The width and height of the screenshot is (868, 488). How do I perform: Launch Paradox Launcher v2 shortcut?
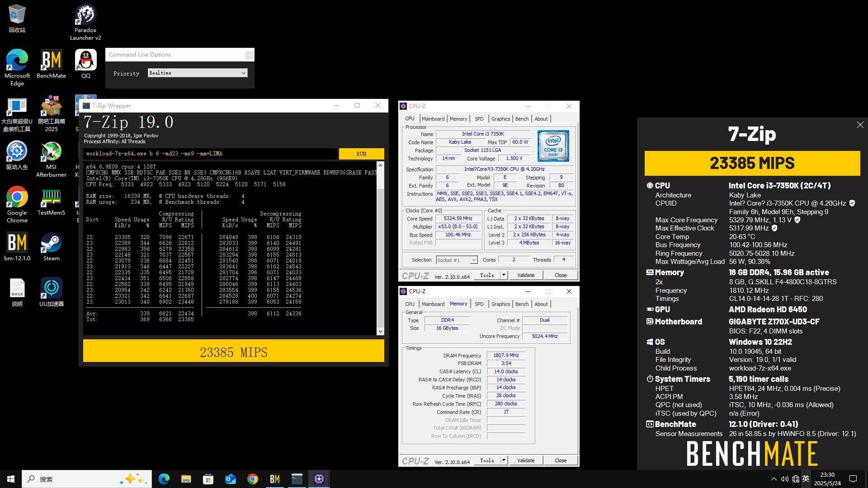85,22
